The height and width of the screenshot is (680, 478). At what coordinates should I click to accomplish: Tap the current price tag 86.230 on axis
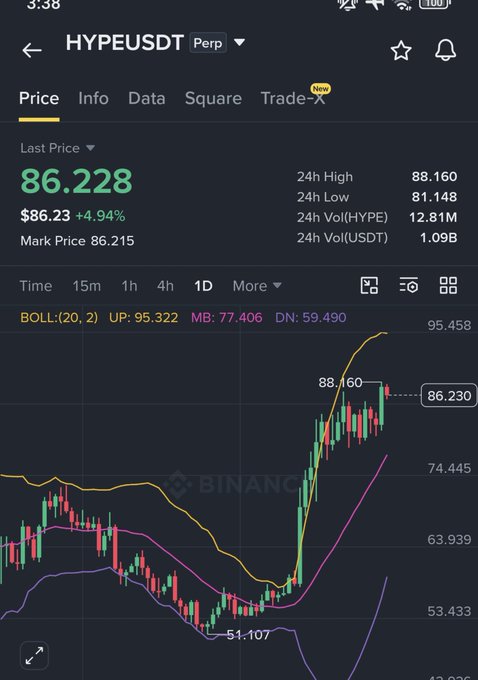point(449,396)
